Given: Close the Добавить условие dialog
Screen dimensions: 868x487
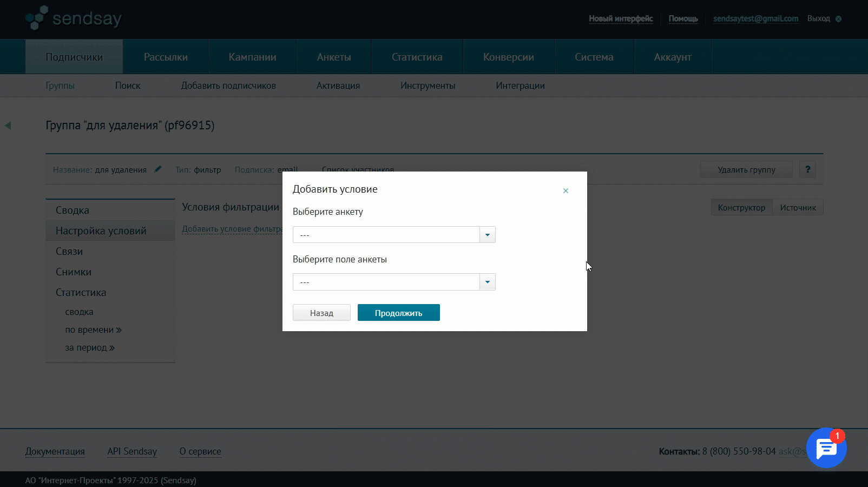Looking at the screenshot, I should coord(565,190).
